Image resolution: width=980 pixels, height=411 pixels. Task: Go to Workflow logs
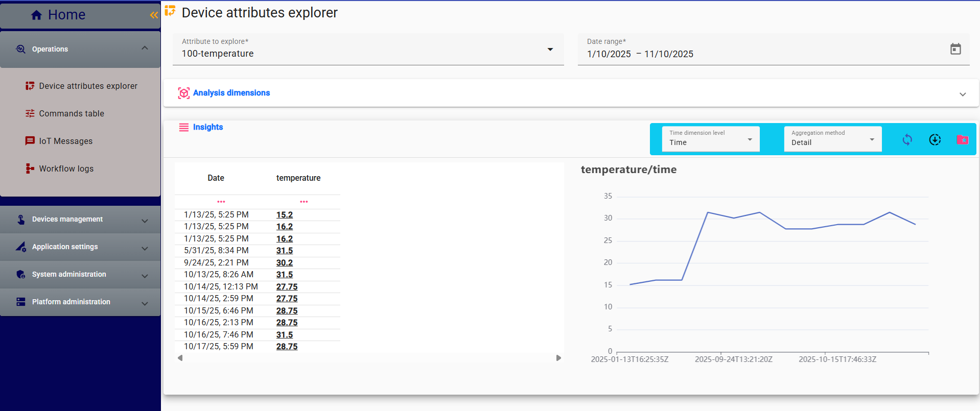click(66, 168)
